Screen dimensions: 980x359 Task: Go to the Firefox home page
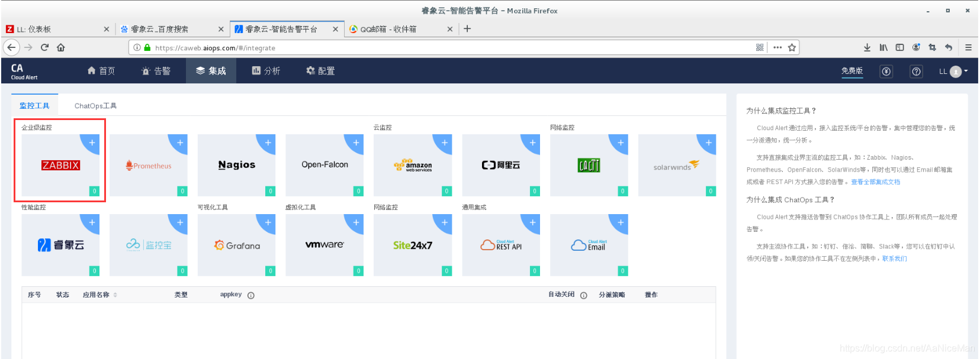click(x=61, y=47)
